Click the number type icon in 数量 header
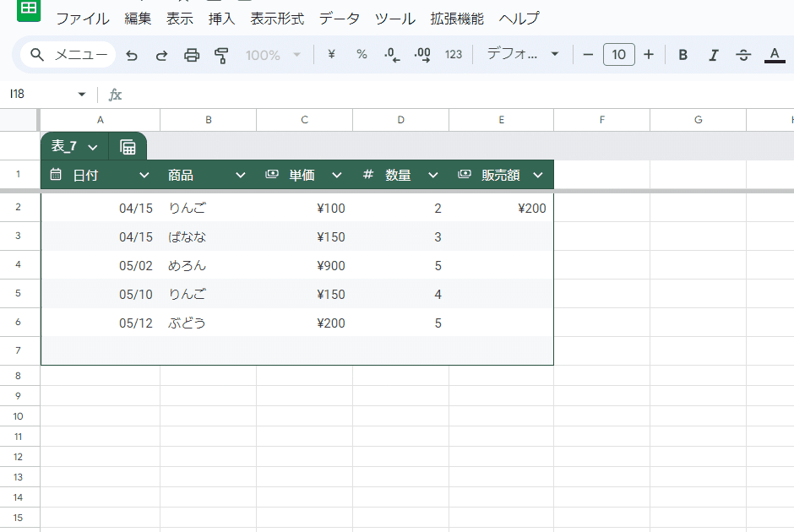Screen dimensions: 794x532 coord(368,175)
